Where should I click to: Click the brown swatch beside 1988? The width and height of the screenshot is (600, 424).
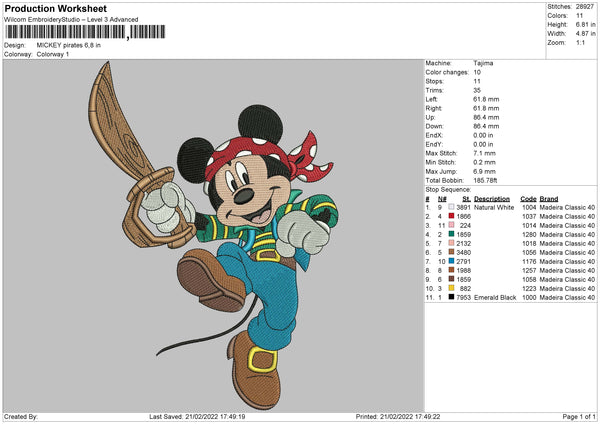(x=452, y=270)
